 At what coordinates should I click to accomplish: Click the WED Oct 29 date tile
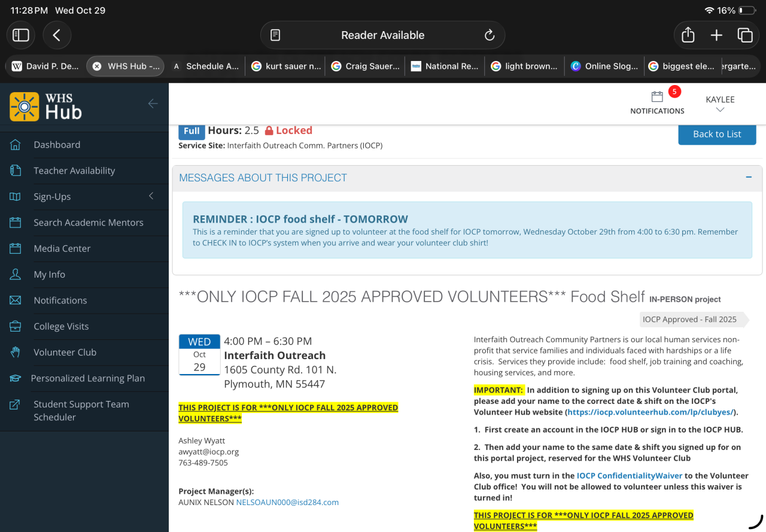(x=199, y=354)
